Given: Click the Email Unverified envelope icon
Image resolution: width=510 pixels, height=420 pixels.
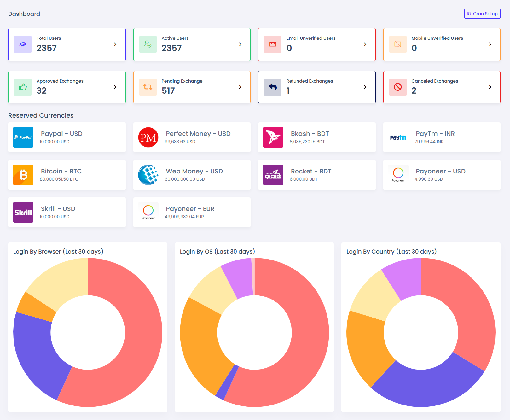Looking at the screenshot, I should [x=273, y=44].
